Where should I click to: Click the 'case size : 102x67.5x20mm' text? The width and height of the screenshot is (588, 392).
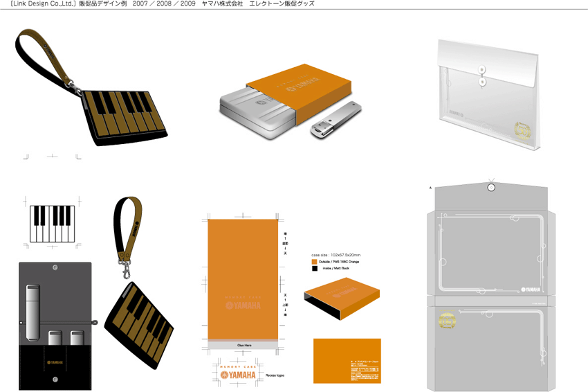tap(336, 255)
